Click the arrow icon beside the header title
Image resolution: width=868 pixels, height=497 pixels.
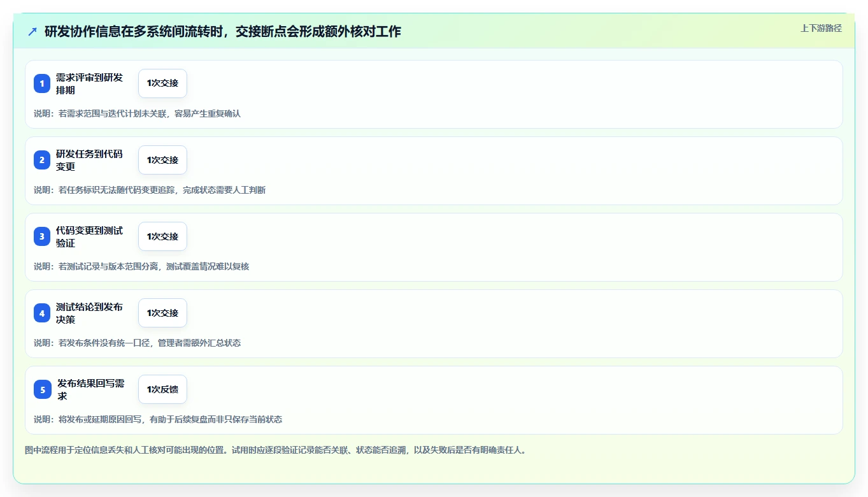[32, 31]
